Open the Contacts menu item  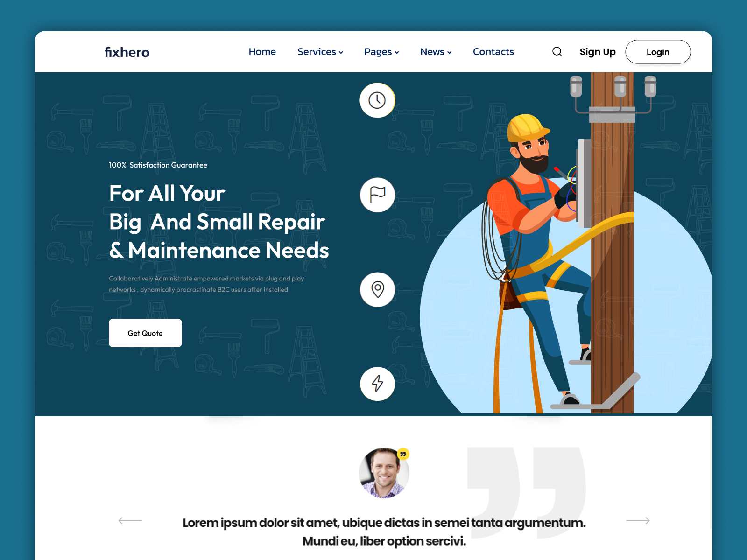pos(493,52)
